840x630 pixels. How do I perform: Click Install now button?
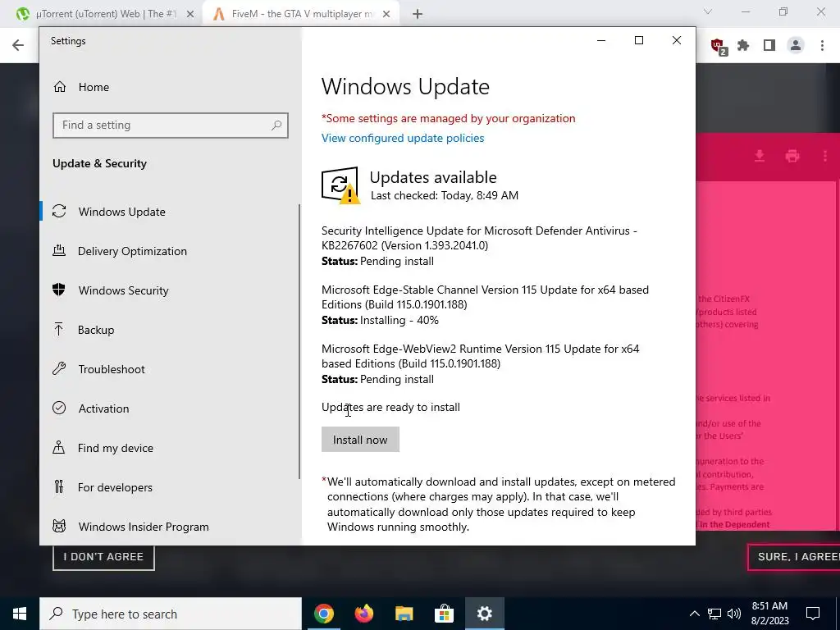[x=360, y=440]
